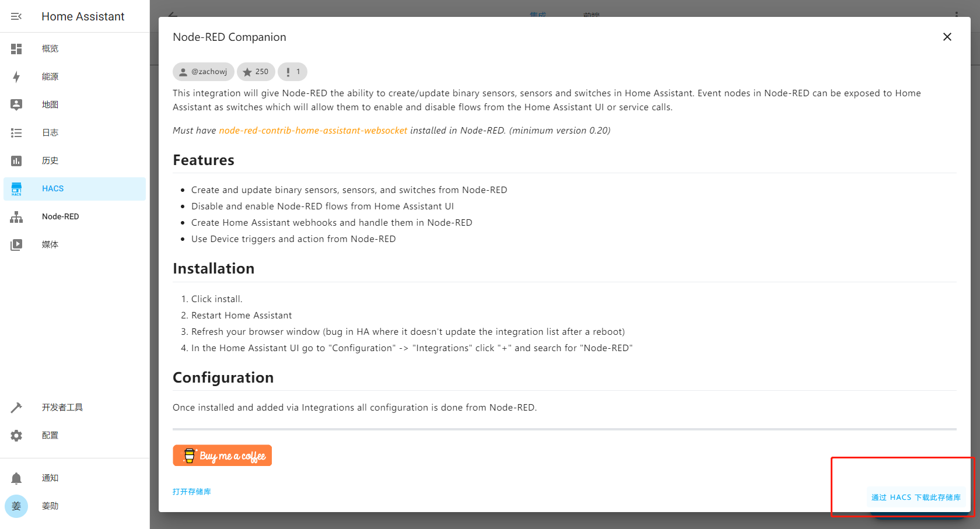Show 通知 notifications panel
The image size is (980, 529).
pyautogui.click(x=16, y=478)
